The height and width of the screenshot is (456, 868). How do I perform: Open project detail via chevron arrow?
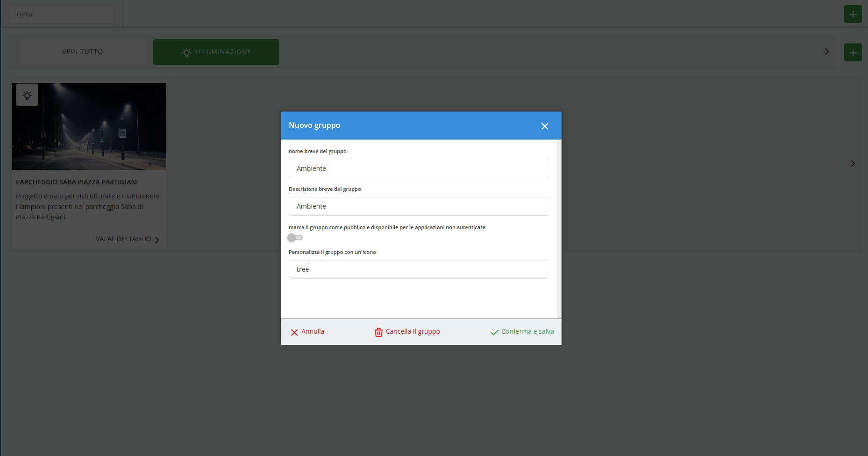click(157, 240)
